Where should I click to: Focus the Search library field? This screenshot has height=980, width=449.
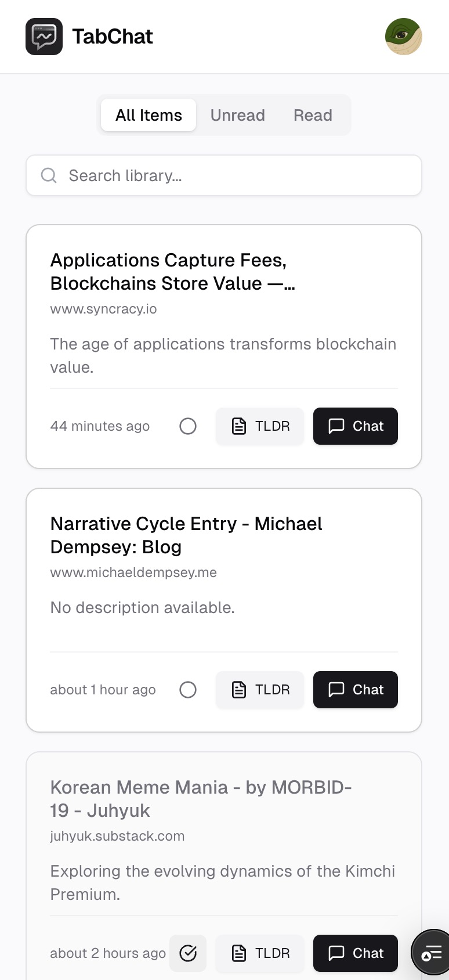(x=232, y=175)
